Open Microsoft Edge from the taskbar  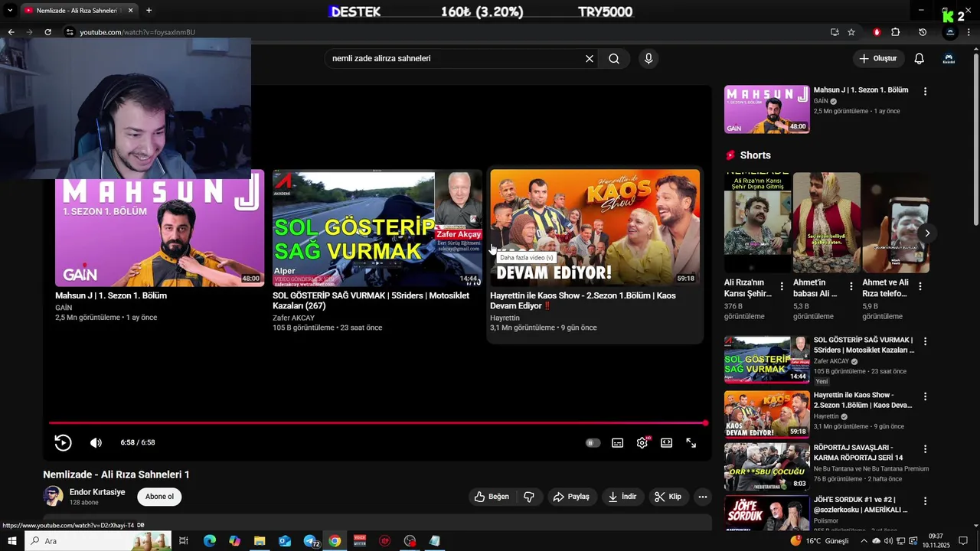[x=210, y=541]
